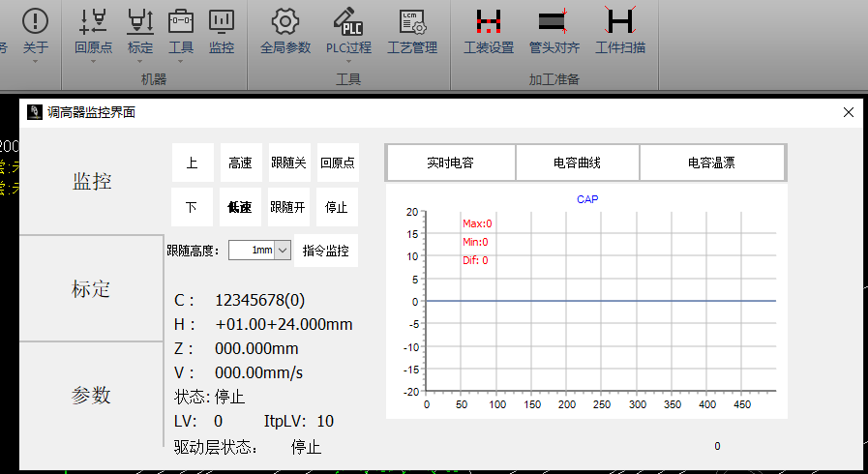The height and width of the screenshot is (474, 868).
Task: Expand the ribbon 工具 dropdown arrow
Action: pos(181,61)
